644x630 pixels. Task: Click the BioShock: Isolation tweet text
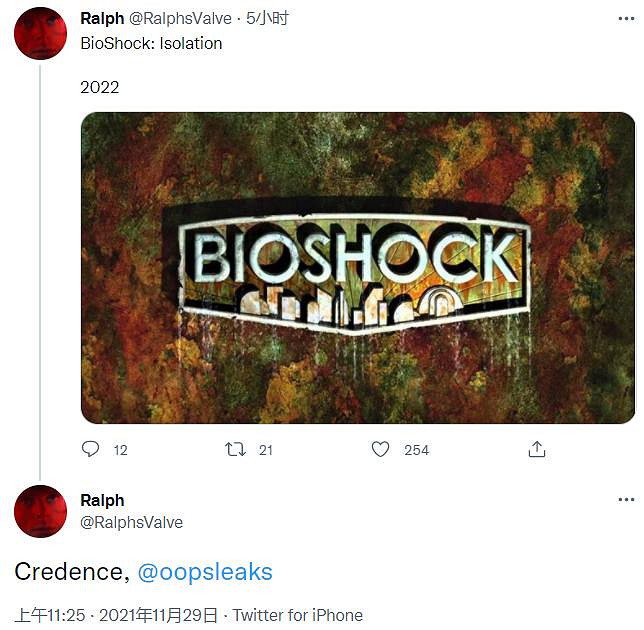point(151,43)
